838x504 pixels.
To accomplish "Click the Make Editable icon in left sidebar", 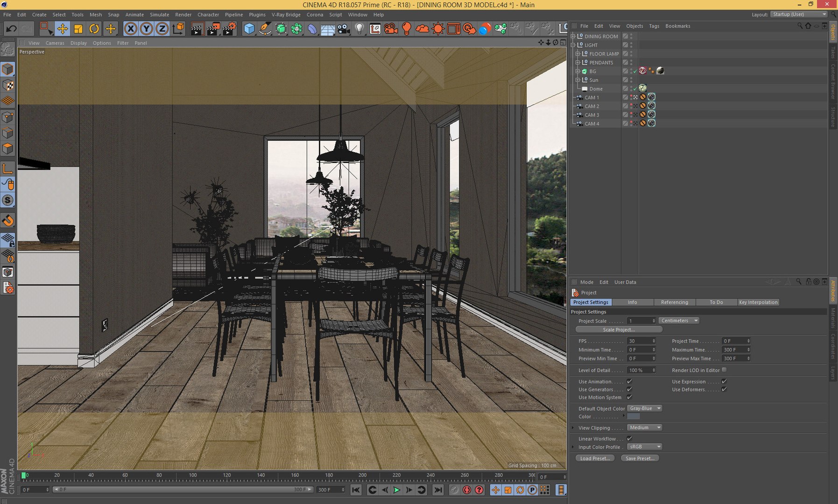I will click(8, 49).
